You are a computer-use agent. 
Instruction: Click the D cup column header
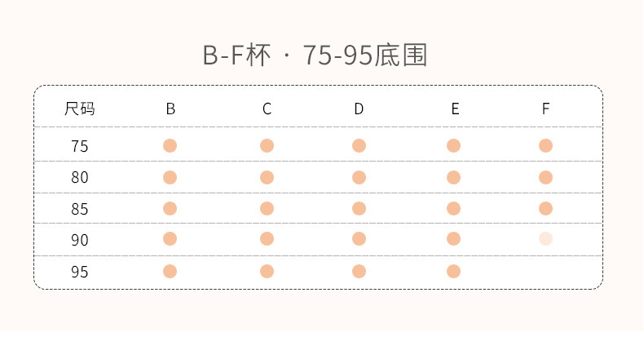[x=359, y=109]
